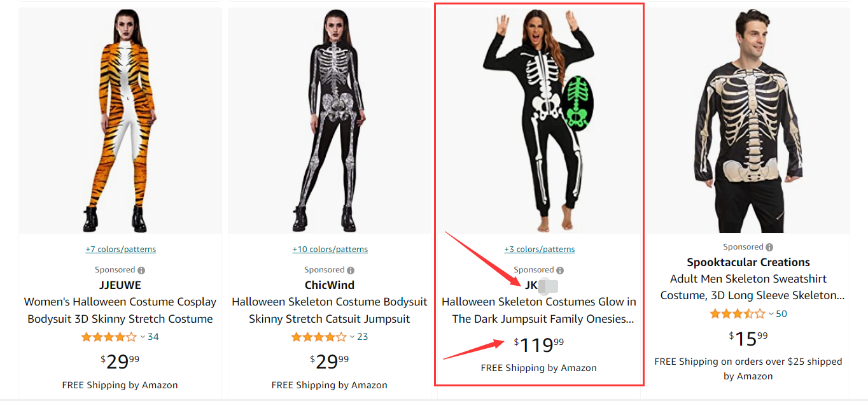Click the $119.99 price of the skeleton onesie
Screen dimensions: 868x401
click(x=539, y=345)
